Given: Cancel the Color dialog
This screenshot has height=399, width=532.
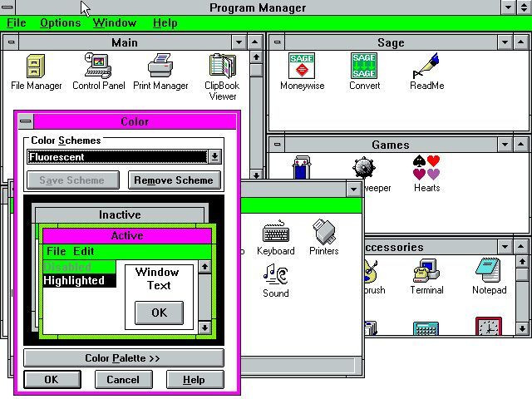Looking at the screenshot, I should pyautogui.click(x=124, y=379).
